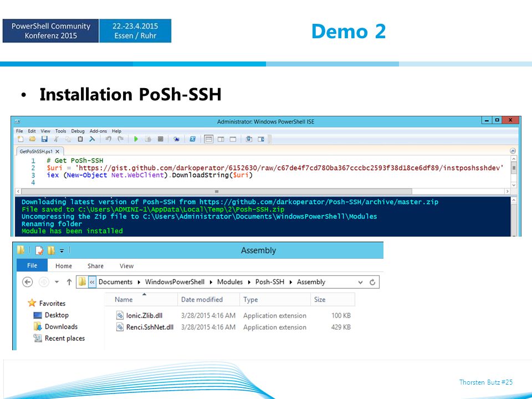Viewport: 532px width, 399px height.
Task: Sort files by Date modified column header
Action: (x=209, y=300)
